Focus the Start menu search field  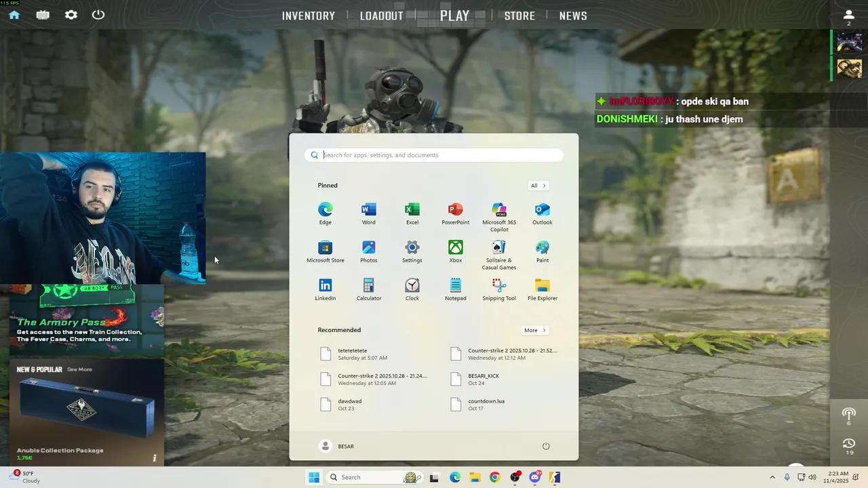pyautogui.click(x=434, y=155)
